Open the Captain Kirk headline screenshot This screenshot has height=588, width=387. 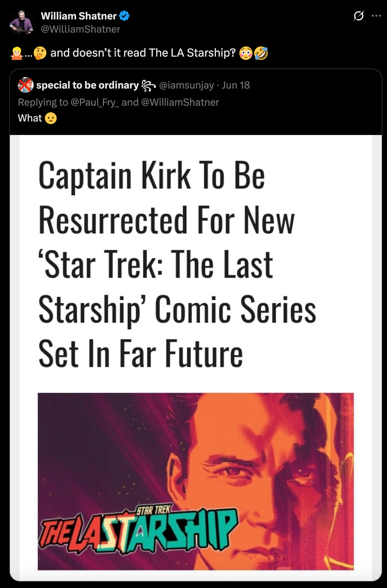196,358
